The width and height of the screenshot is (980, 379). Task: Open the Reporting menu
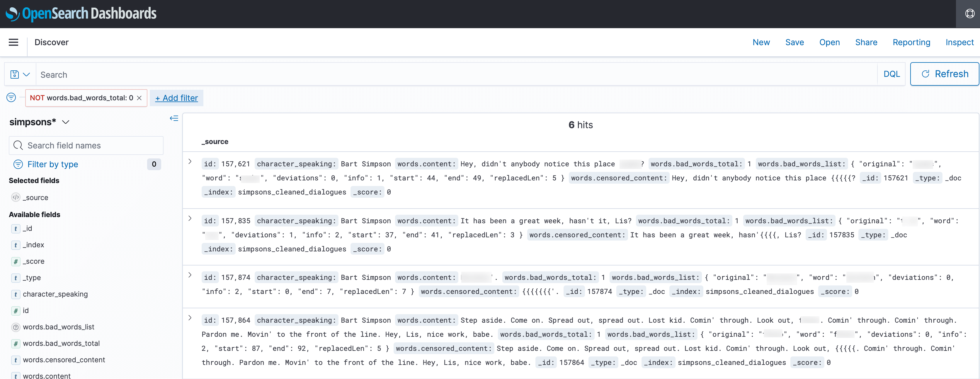[911, 42]
